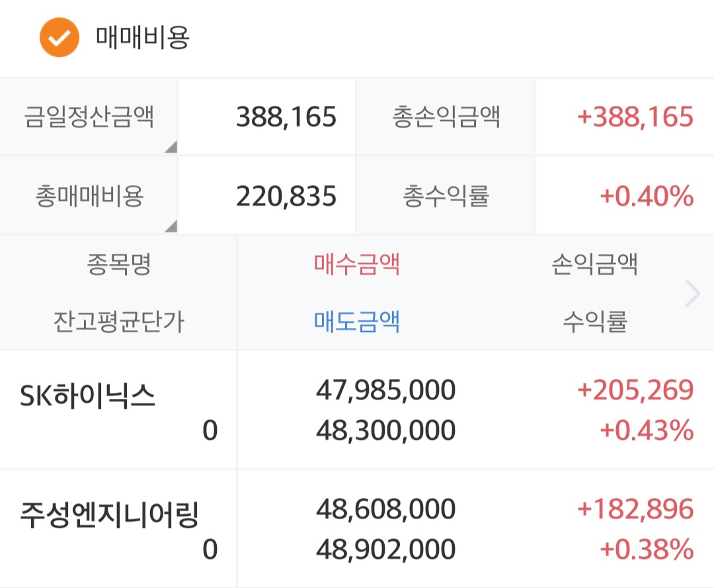Open the SK하이닉스 stock row
Screen dimensions: 714x588
357,409
